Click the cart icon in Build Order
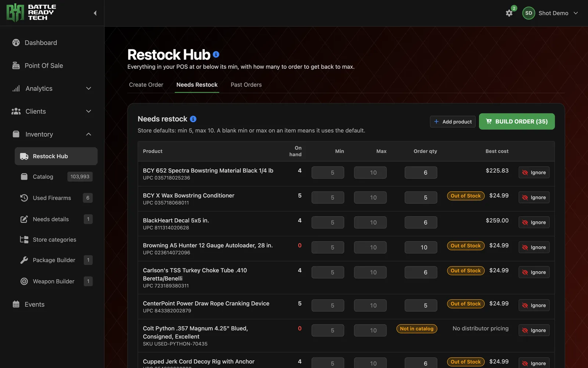 (489, 121)
